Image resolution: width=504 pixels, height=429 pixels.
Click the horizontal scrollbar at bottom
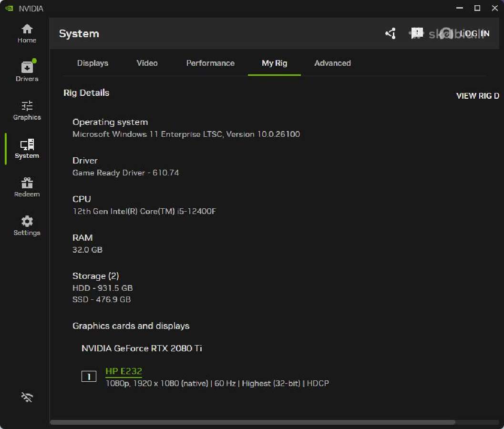point(252,422)
